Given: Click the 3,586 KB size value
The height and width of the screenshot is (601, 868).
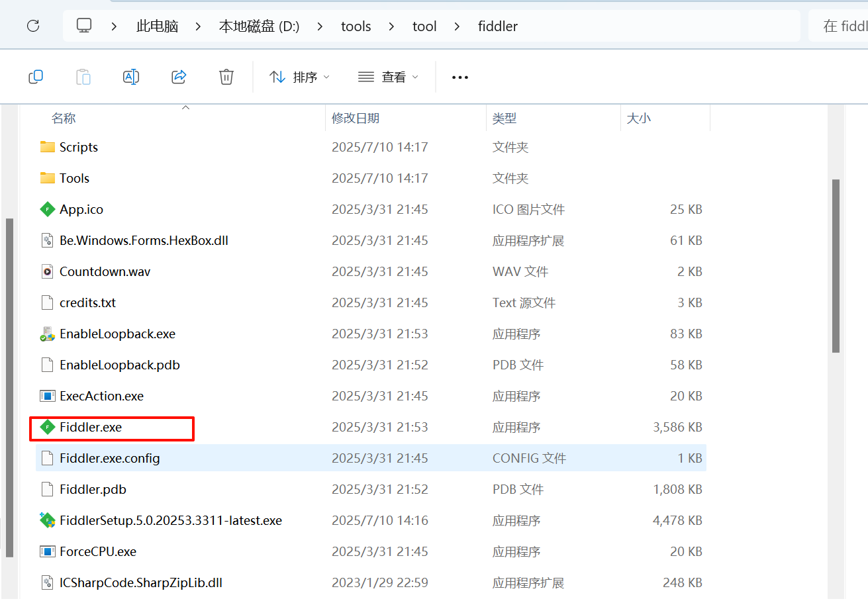Looking at the screenshot, I should 677,427.
